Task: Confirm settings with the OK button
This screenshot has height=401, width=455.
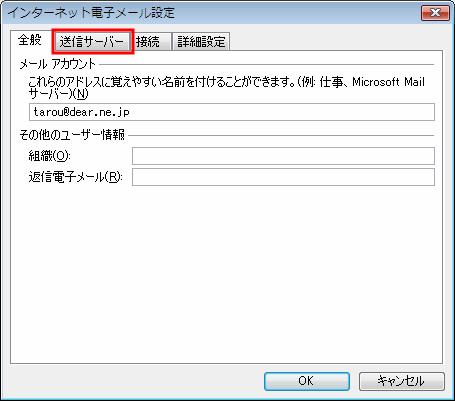Action: coord(307,381)
